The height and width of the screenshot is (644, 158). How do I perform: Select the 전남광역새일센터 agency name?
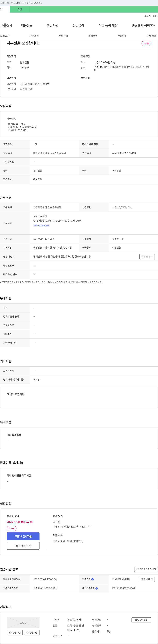click(x=121, y=579)
